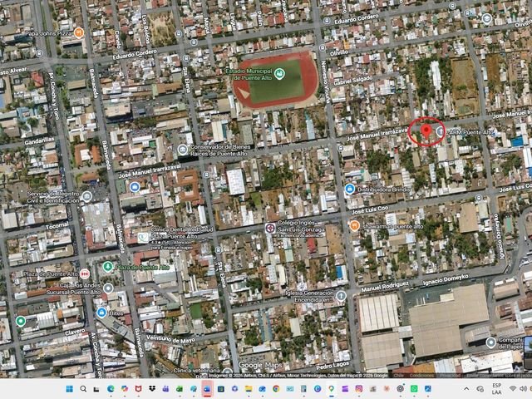Viewport: 532px width, 399px height.
Task: Click the Distribuidora Brindis label text
Action: pyautogui.click(x=384, y=190)
